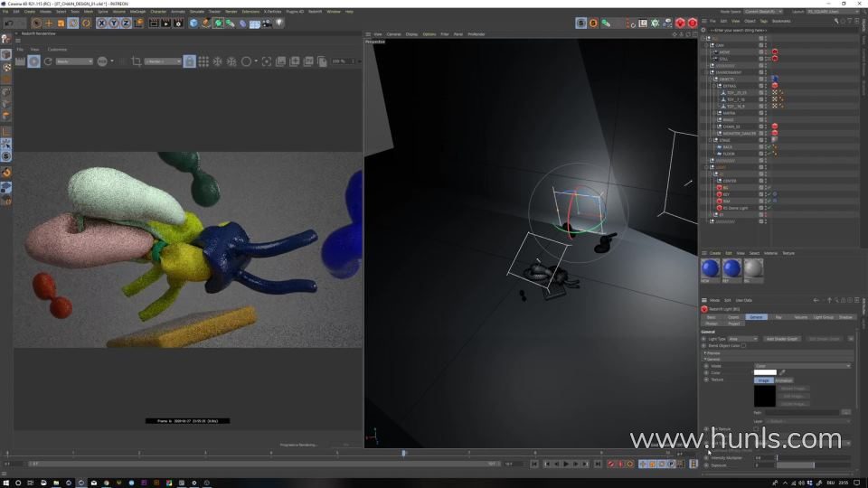Select the FLOOR object in tree
868x488 pixels.
tap(729, 154)
